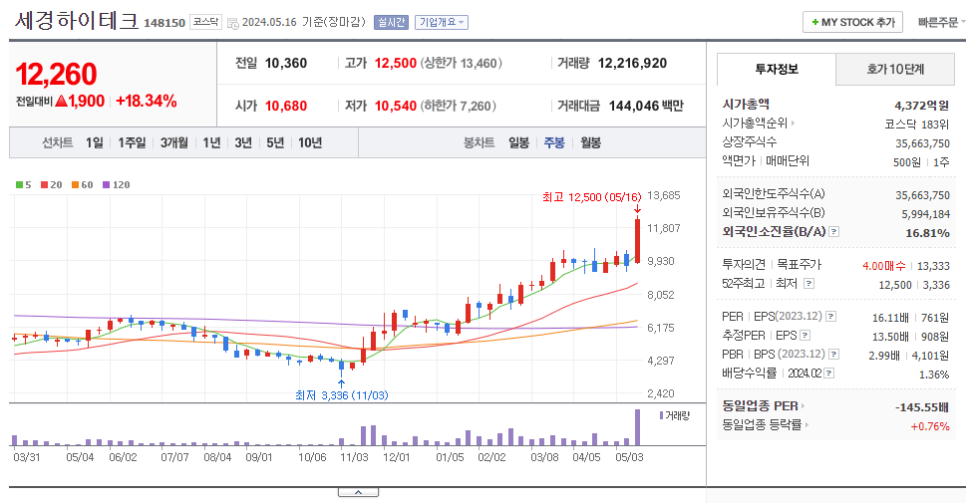Click the 4.00매수 investment opinion value
The image size is (966, 503).
tap(883, 266)
